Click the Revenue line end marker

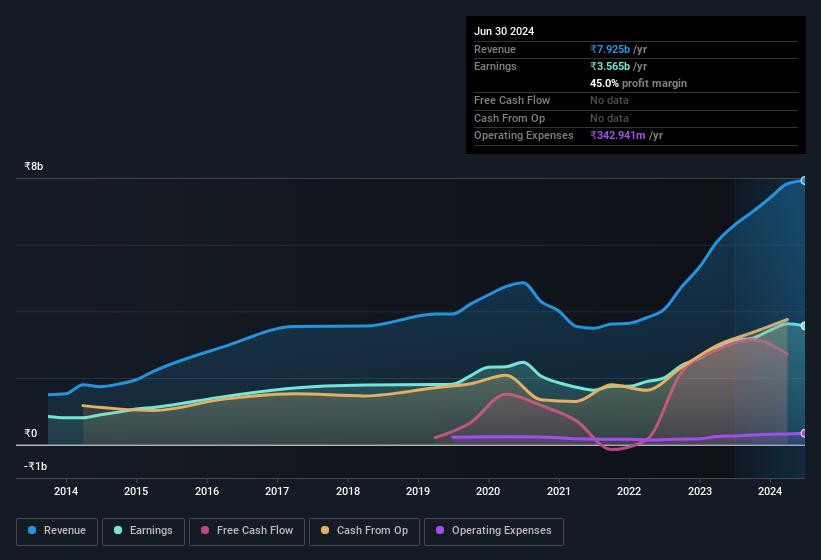click(803, 180)
